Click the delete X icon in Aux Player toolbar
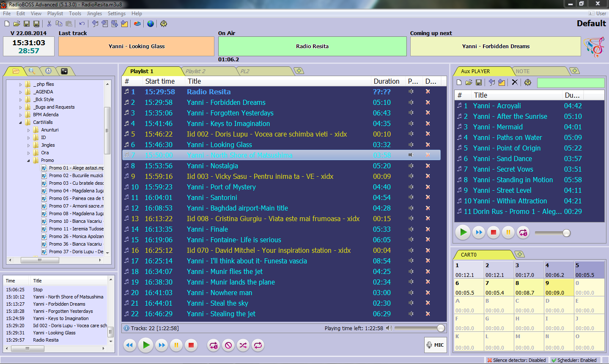The image size is (609, 364). click(515, 82)
